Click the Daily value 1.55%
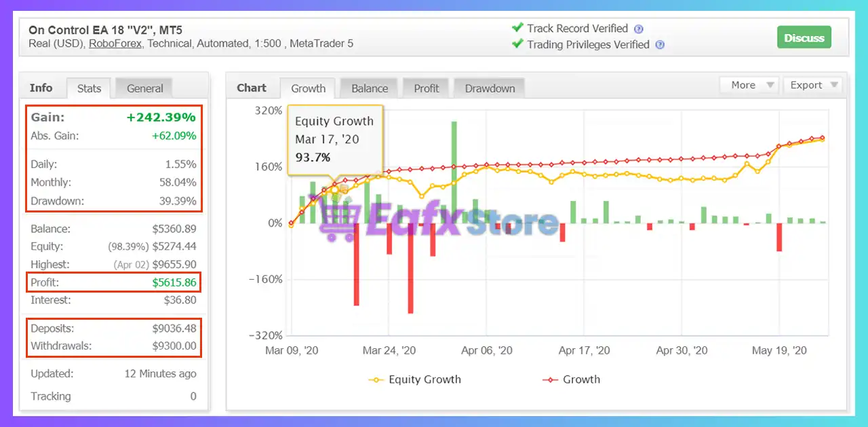 pyautogui.click(x=181, y=164)
